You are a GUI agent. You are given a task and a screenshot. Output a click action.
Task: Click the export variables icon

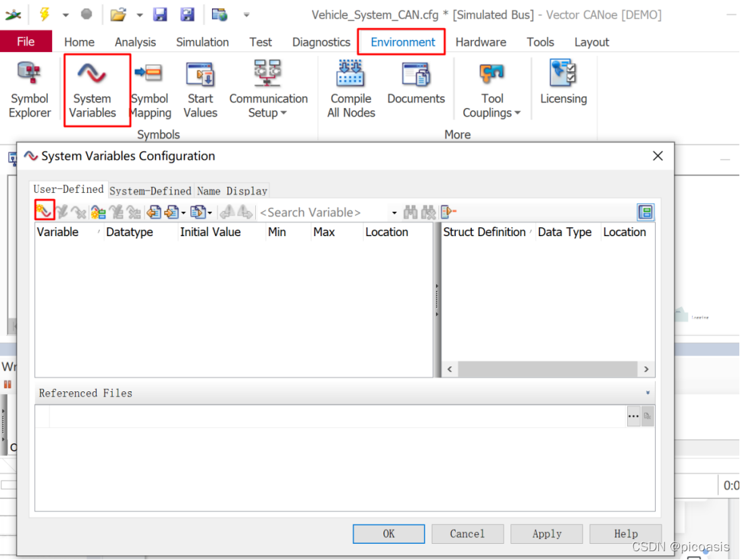[x=198, y=212]
